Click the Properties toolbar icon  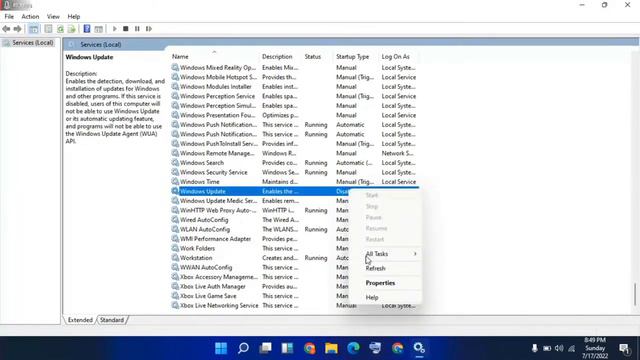pos(48,29)
